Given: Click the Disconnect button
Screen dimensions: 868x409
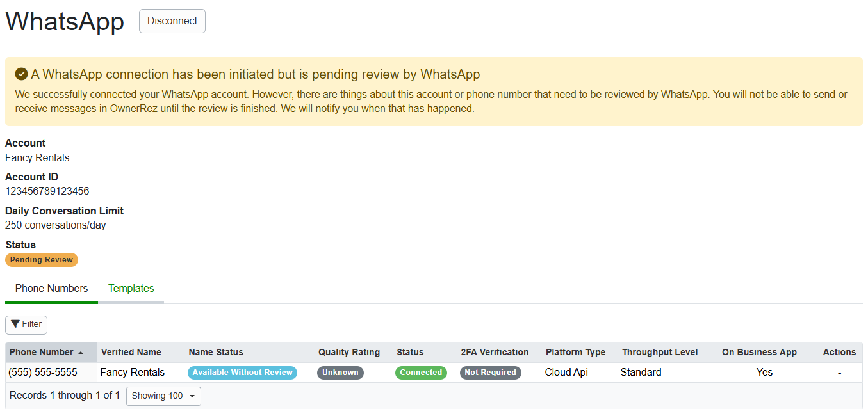Looking at the screenshot, I should pyautogui.click(x=172, y=20).
